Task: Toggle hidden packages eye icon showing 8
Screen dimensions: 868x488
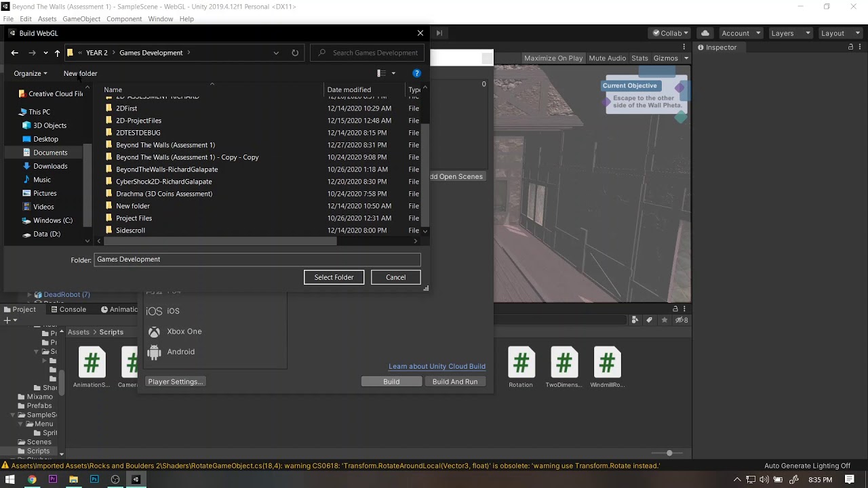Action: (x=680, y=320)
